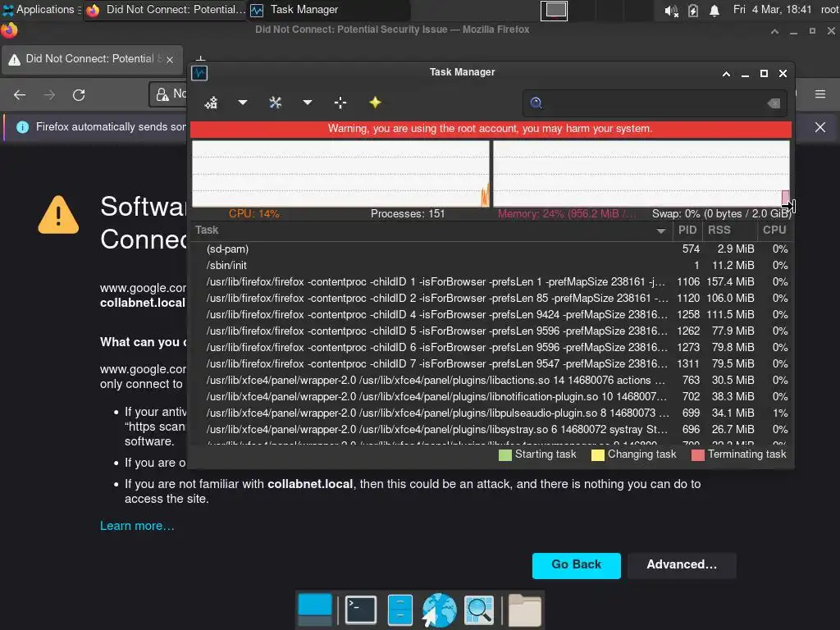Image resolution: width=840 pixels, height=630 pixels.
Task: Click the sort arrow in Task column header
Action: [x=661, y=231]
